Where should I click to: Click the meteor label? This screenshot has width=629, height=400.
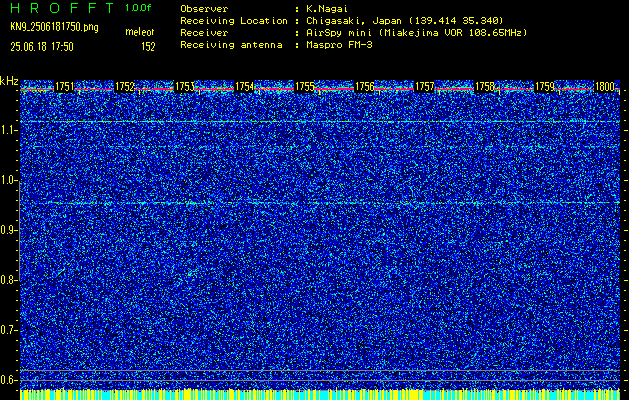pyautogui.click(x=140, y=32)
